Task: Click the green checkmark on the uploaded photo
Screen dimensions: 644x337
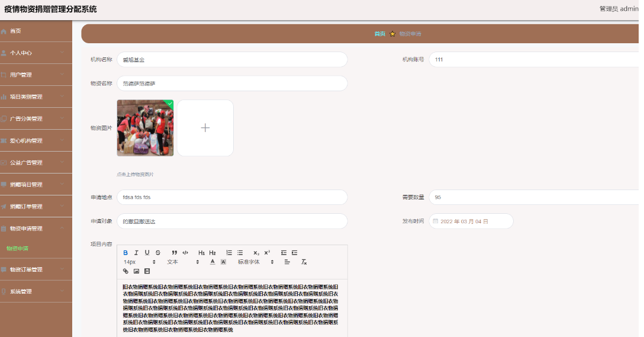Action: tap(169, 104)
